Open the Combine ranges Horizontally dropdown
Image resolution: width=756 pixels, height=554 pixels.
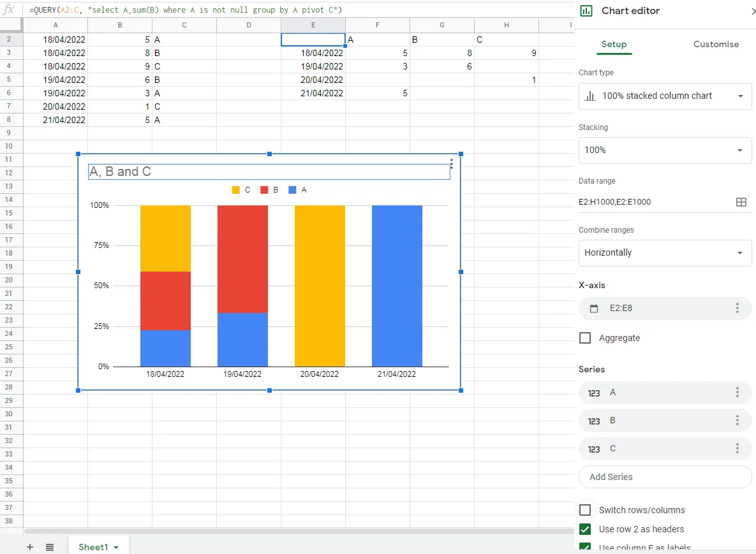(x=665, y=252)
